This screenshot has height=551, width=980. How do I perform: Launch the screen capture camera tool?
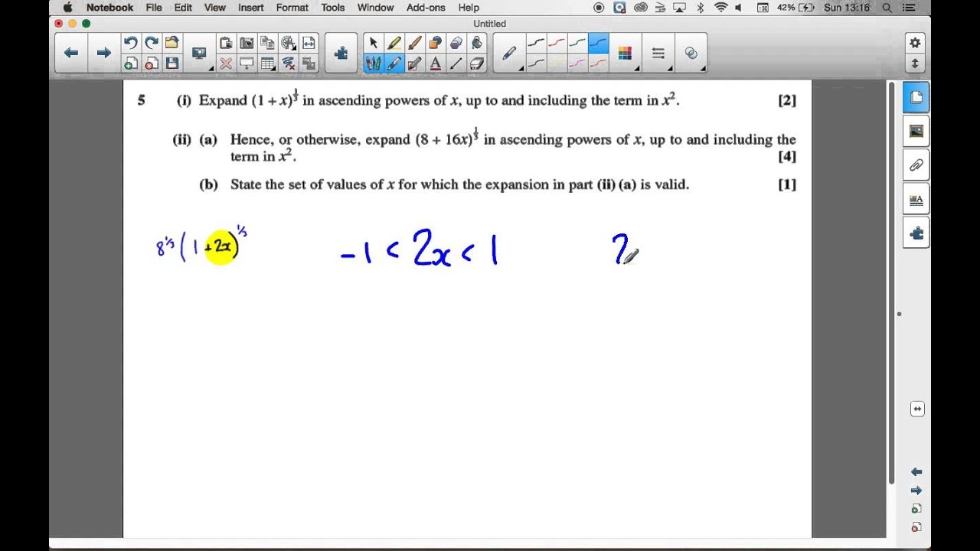(247, 43)
